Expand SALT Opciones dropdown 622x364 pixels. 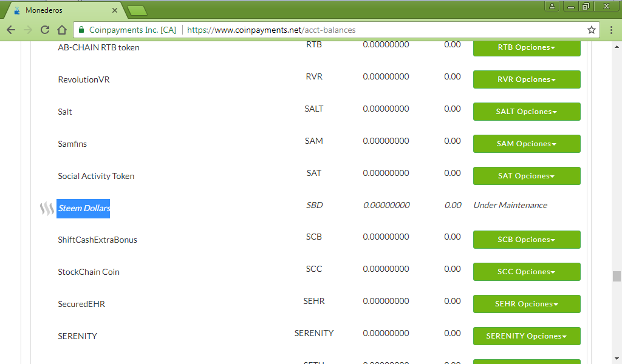pyautogui.click(x=527, y=112)
